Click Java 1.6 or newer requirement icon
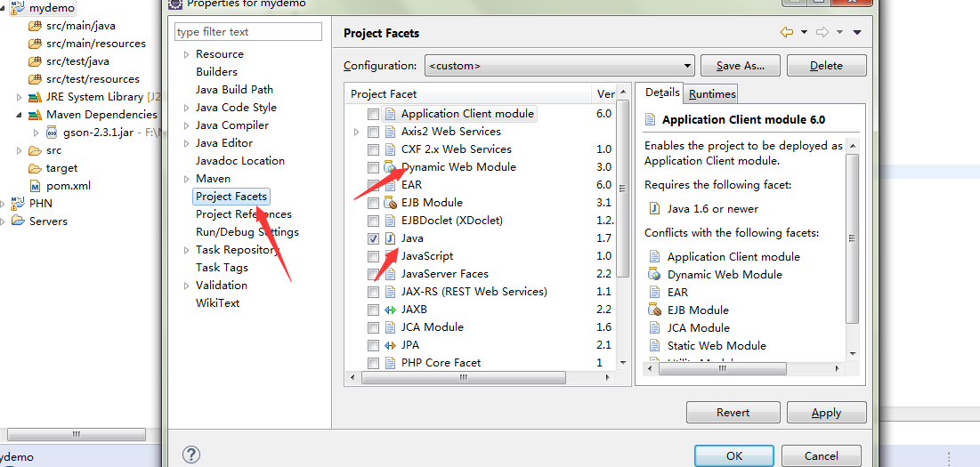The width and height of the screenshot is (980, 467). [x=655, y=208]
